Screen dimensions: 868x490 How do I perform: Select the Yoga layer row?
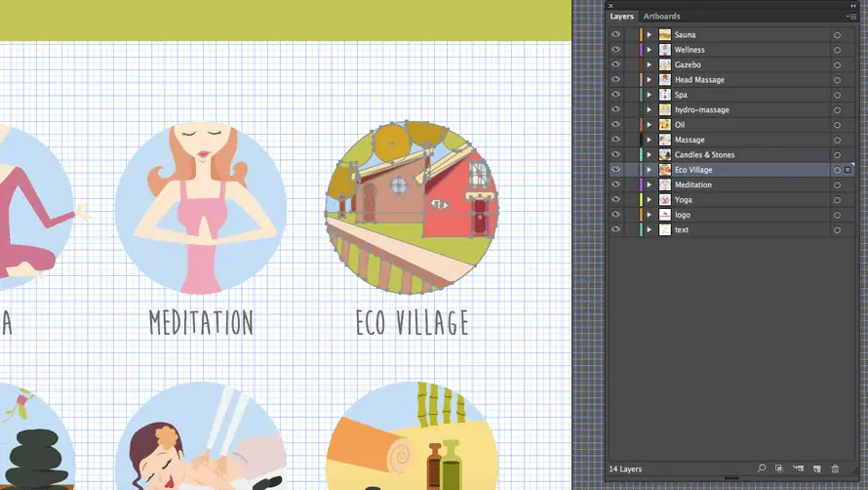(x=730, y=199)
